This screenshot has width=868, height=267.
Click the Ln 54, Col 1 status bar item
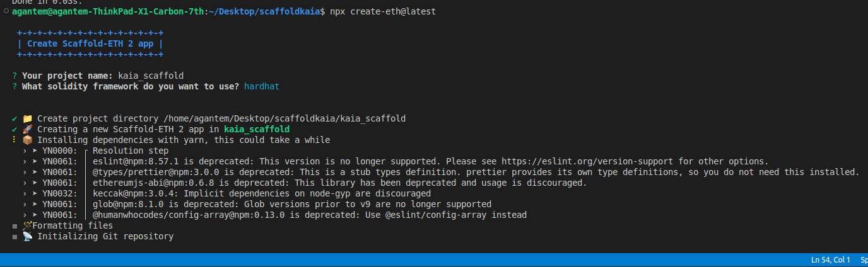pyautogui.click(x=831, y=260)
